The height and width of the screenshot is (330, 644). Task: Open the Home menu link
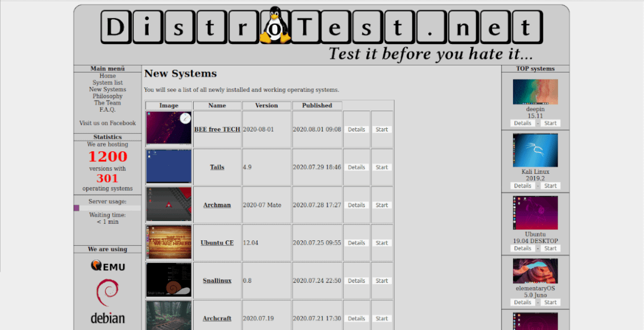(x=107, y=76)
